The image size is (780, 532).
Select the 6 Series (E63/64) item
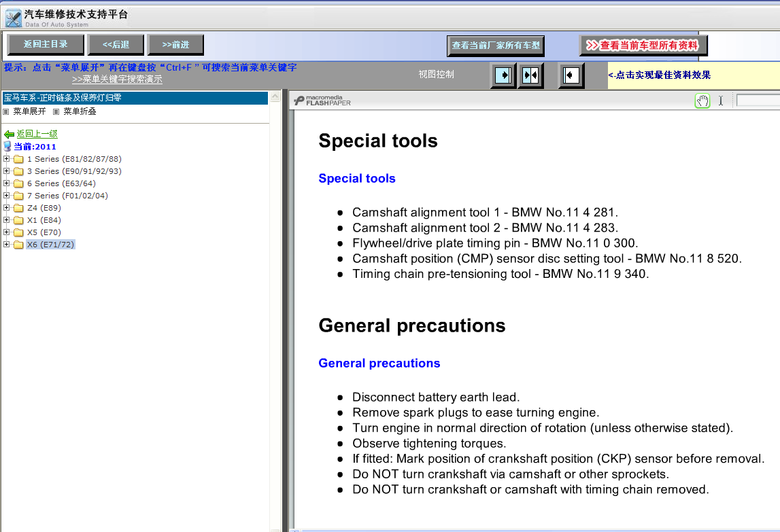pos(61,183)
